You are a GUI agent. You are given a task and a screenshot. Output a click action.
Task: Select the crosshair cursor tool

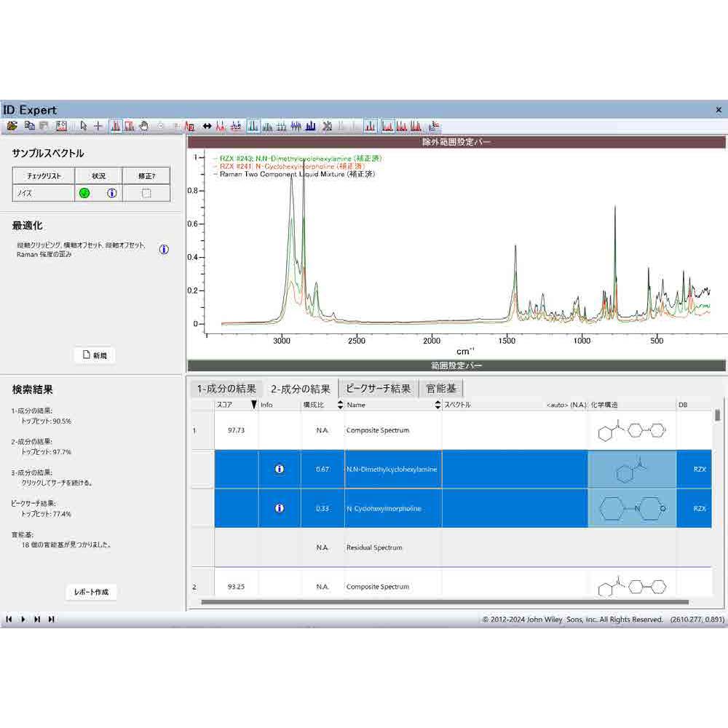click(x=98, y=126)
